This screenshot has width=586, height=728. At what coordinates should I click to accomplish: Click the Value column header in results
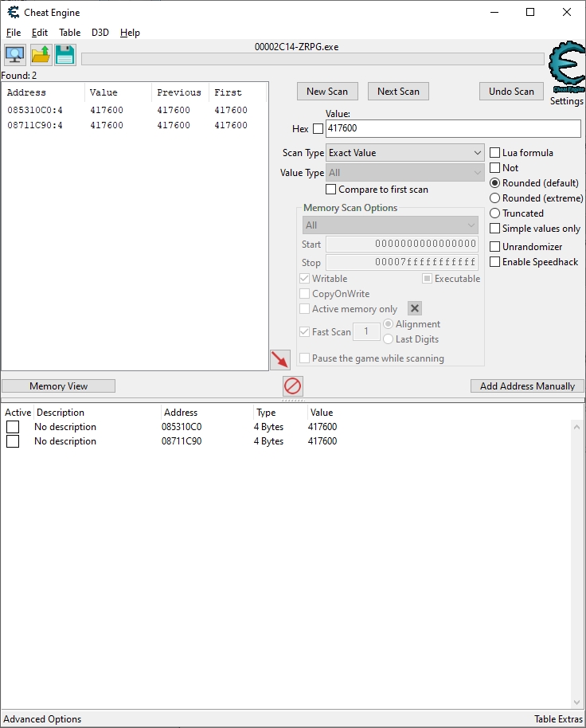point(119,92)
